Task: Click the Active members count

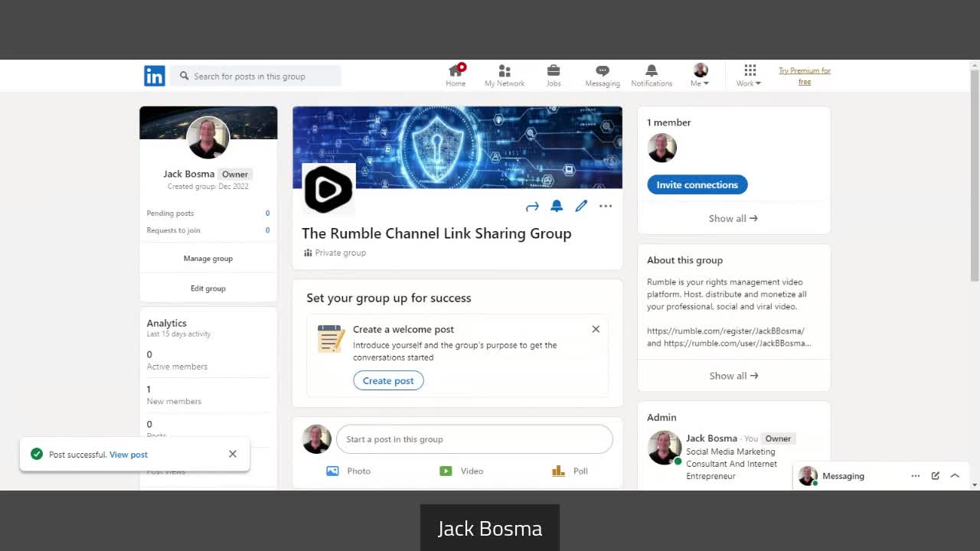Action: coord(149,354)
